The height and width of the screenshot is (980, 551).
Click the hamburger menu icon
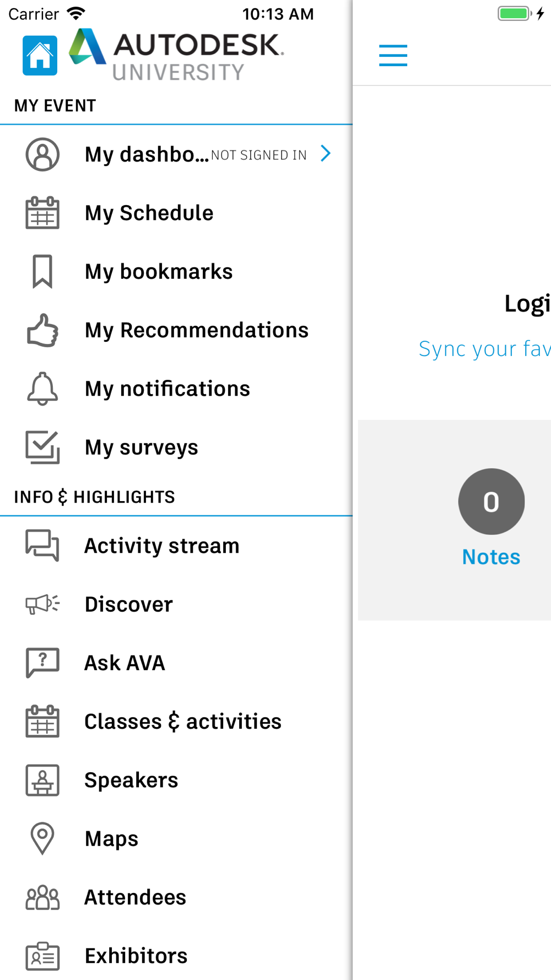click(393, 56)
